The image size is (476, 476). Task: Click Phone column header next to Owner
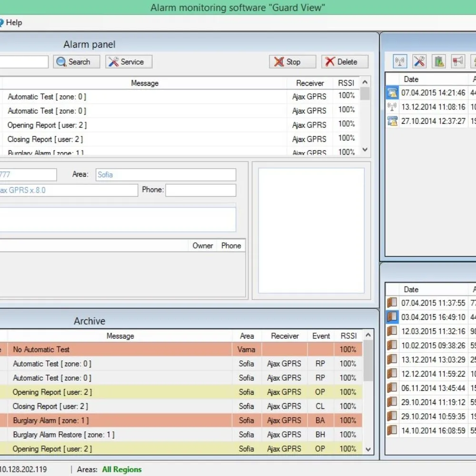click(x=231, y=246)
